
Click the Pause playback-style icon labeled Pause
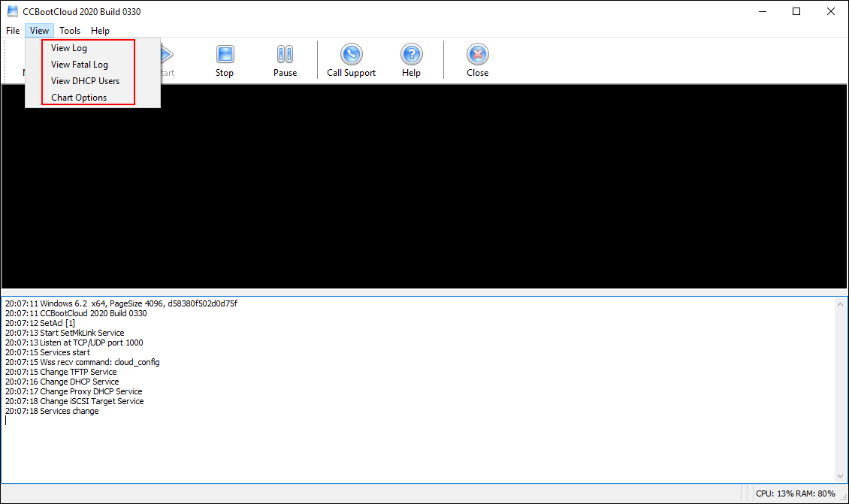285,54
